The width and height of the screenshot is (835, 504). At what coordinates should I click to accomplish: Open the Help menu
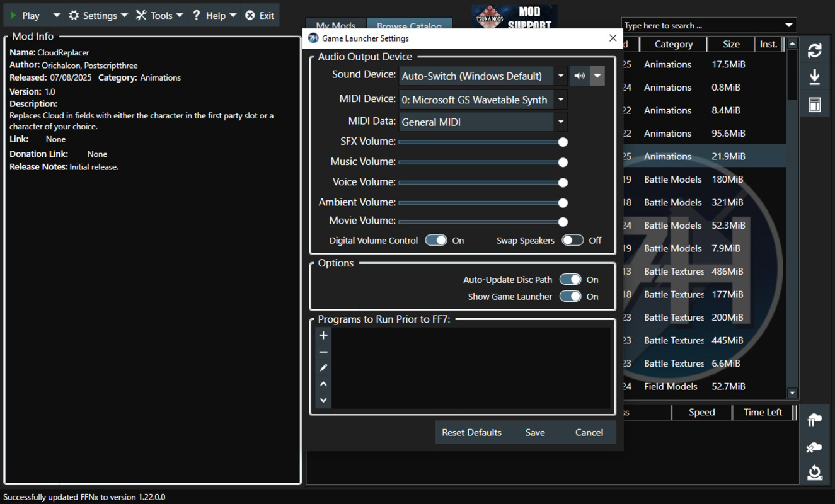215,15
